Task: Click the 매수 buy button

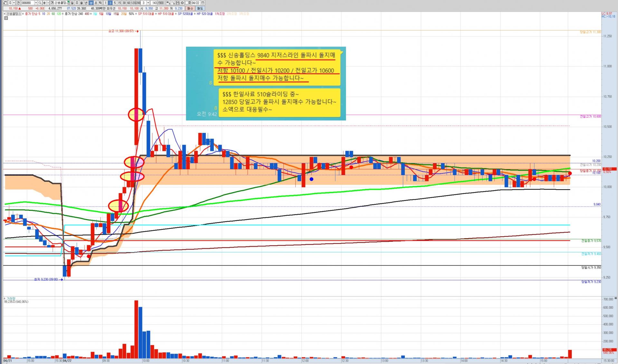Action: [190, 8]
